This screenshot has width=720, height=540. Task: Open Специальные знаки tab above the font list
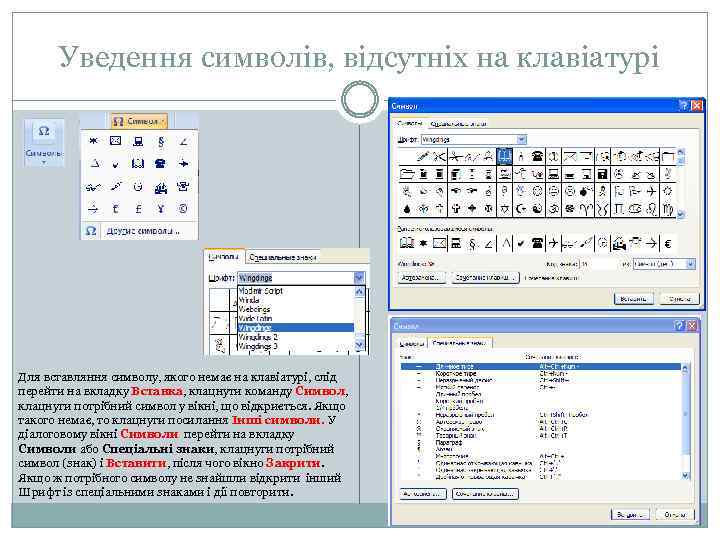[x=282, y=258]
